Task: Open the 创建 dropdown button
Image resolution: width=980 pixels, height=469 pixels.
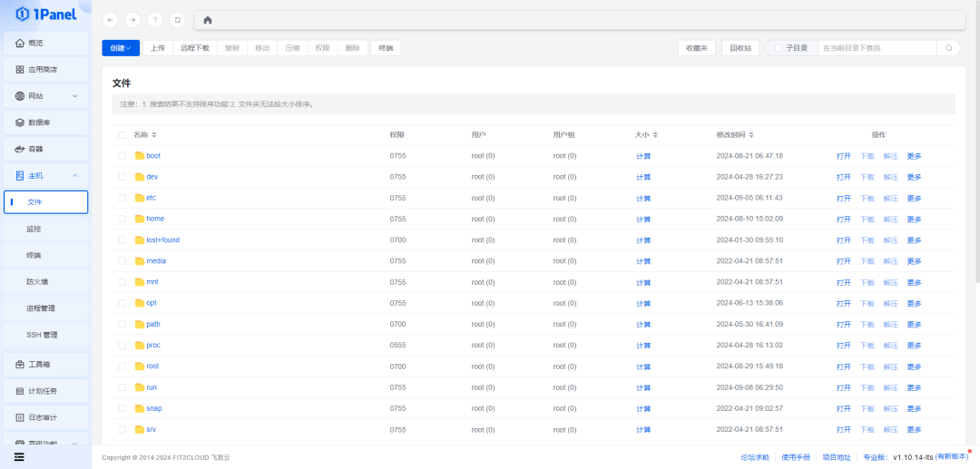Action: (x=121, y=48)
